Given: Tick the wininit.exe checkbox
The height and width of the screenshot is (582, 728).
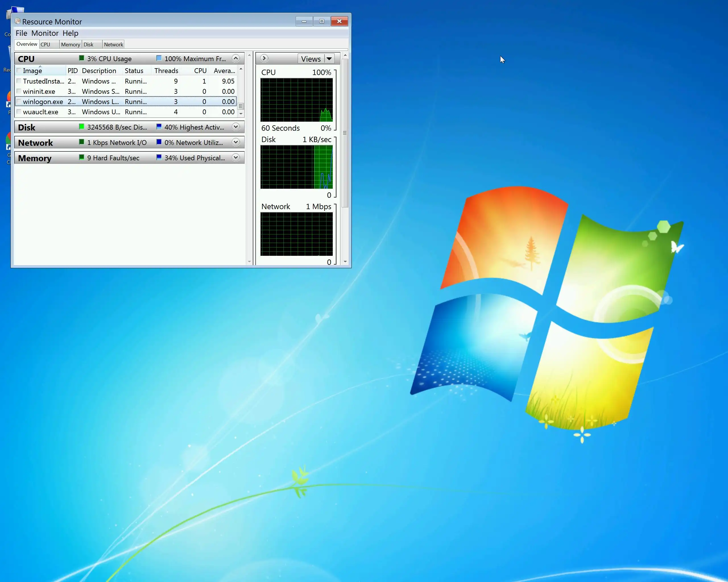Looking at the screenshot, I should point(19,91).
